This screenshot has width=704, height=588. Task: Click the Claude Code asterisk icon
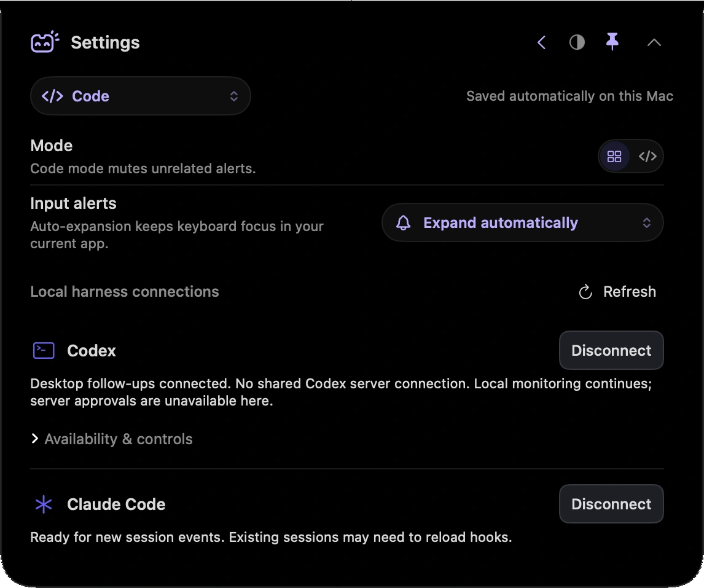(x=44, y=504)
